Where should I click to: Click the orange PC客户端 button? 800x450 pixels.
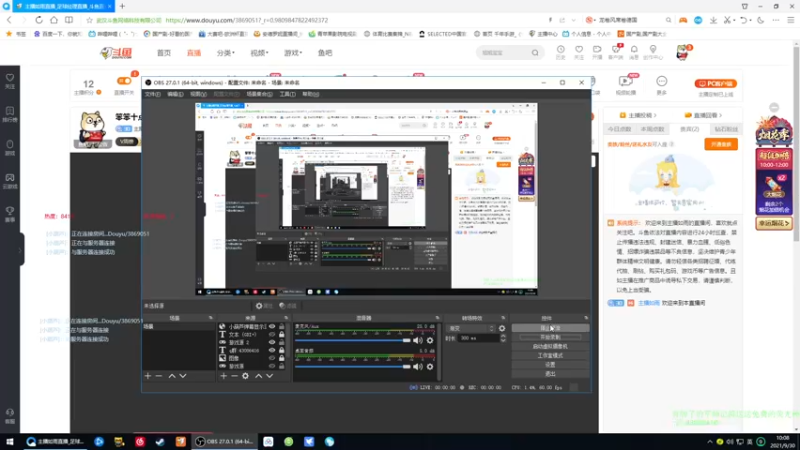[715, 84]
